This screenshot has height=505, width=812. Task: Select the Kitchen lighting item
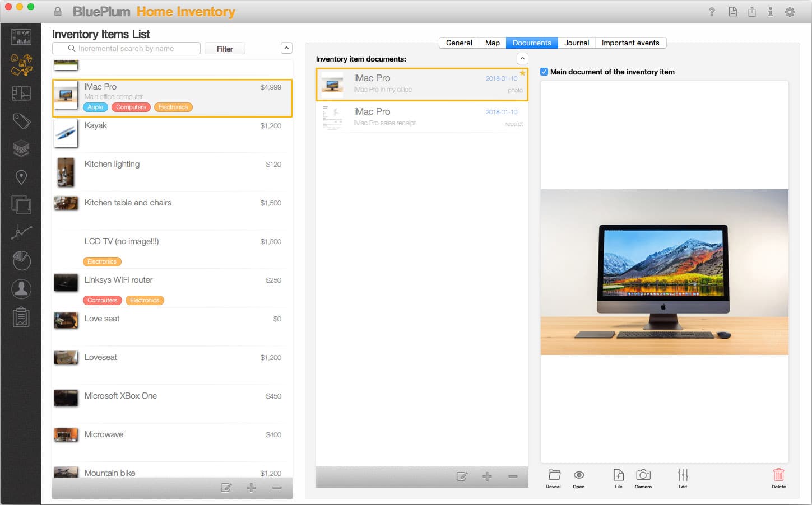(173, 172)
